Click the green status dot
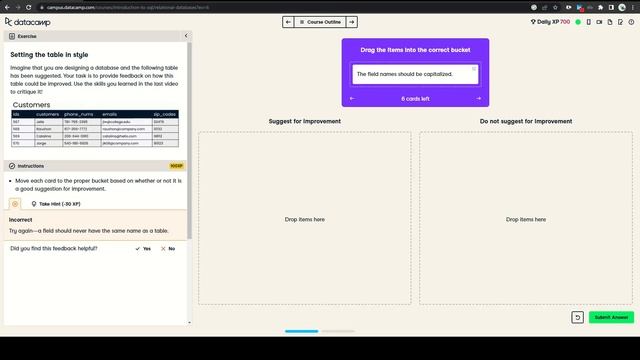Image resolution: width=640 pixels, height=360 pixels. (578, 22)
